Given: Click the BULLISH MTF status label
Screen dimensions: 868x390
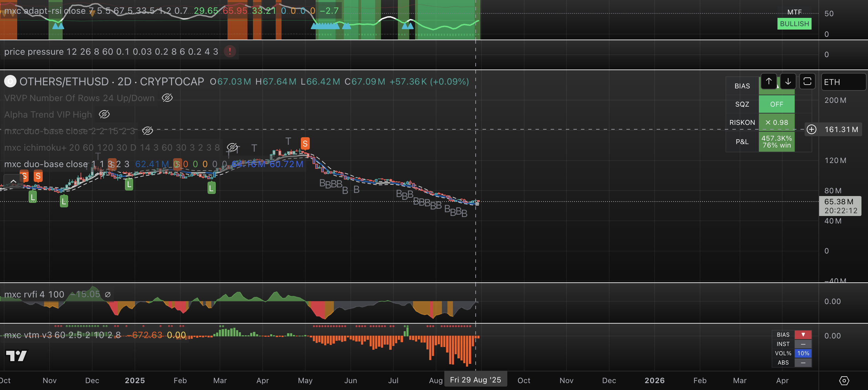Looking at the screenshot, I should click(794, 24).
